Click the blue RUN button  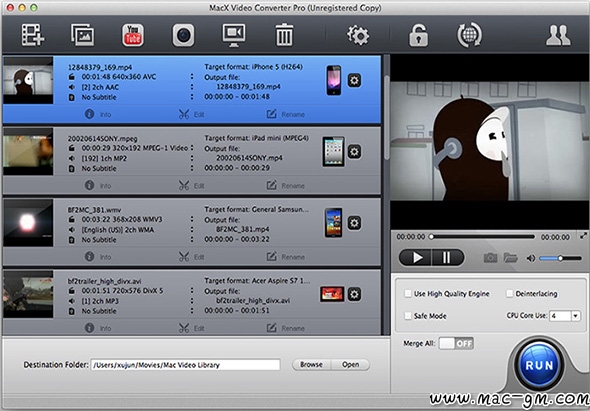539,365
